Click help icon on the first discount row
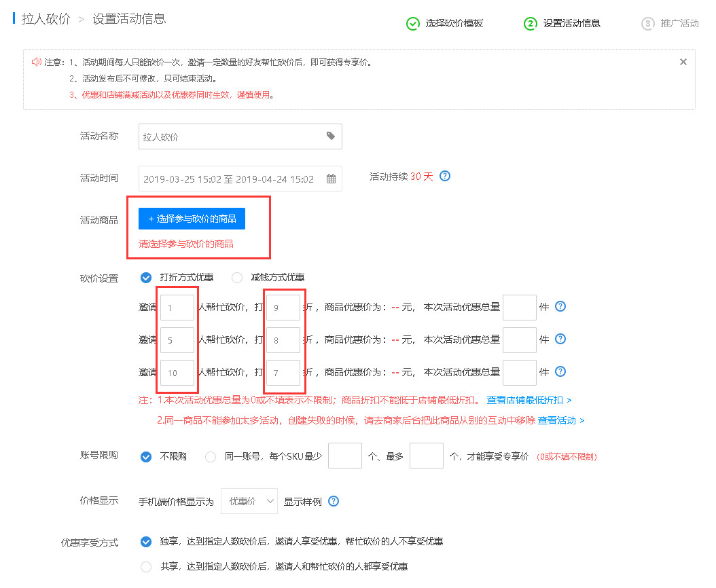Screen dimensions: 716x588 (x=560, y=307)
